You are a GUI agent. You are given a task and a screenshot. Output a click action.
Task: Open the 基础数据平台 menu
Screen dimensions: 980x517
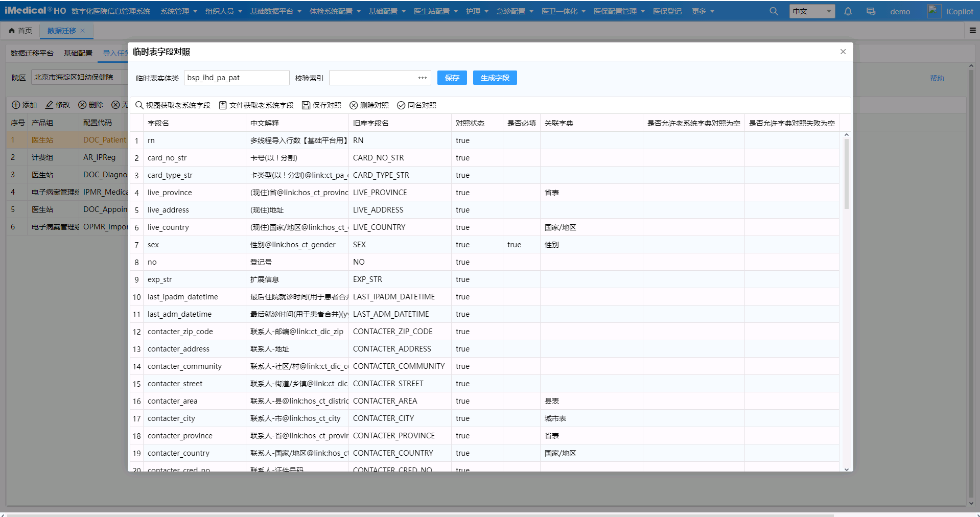tap(275, 11)
